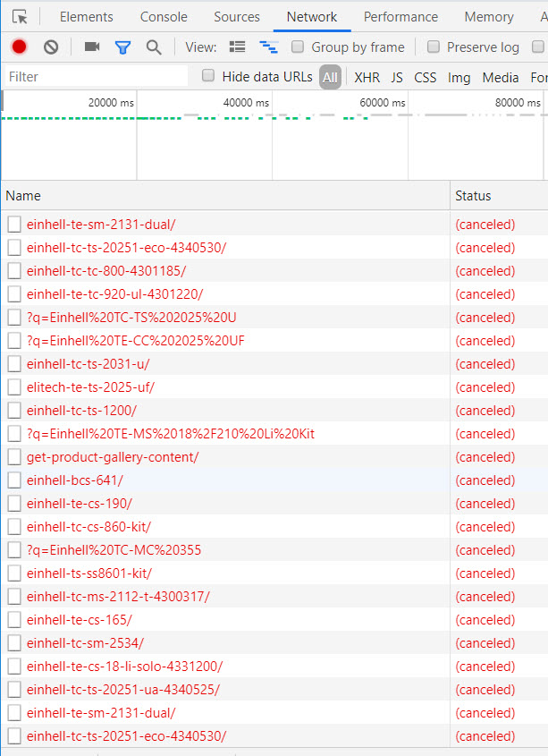Image resolution: width=548 pixels, height=756 pixels.
Task: Click document icon beside elitech-te-ts-2025-uf/
Action: [x=14, y=387]
